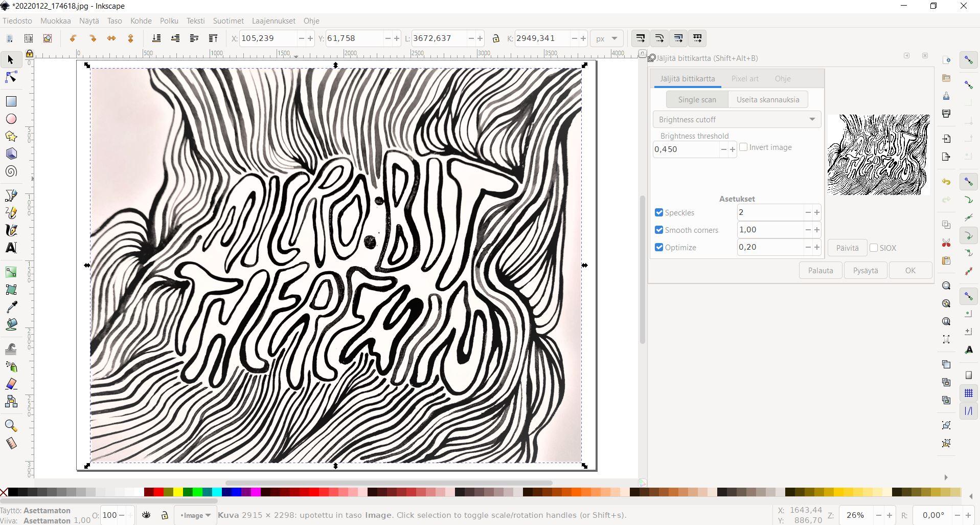Switch to the Pixel art tab
The height and width of the screenshot is (525, 980).
[745, 78]
